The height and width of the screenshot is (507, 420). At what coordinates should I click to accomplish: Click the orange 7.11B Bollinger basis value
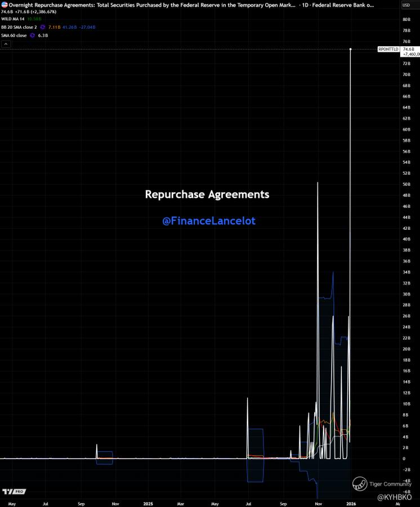click(54, 27)
